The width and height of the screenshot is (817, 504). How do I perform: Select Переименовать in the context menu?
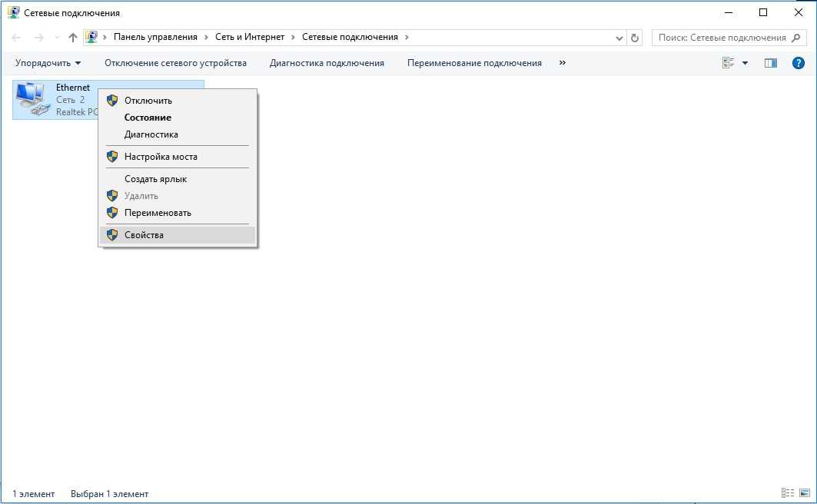(158, 213)
